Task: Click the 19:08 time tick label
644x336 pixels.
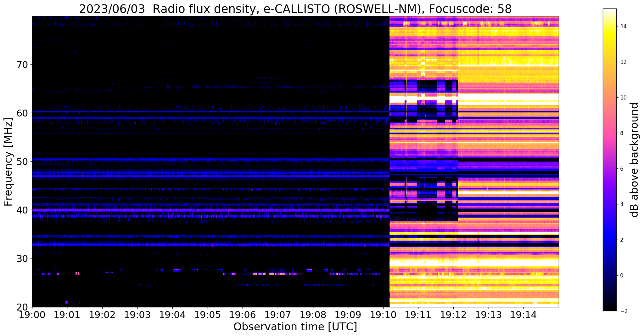Action: pos(313,315)
